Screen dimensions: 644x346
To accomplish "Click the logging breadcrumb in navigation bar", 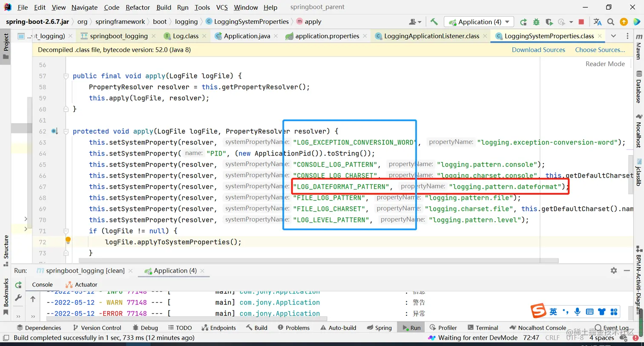I will [x=186, y=22].
